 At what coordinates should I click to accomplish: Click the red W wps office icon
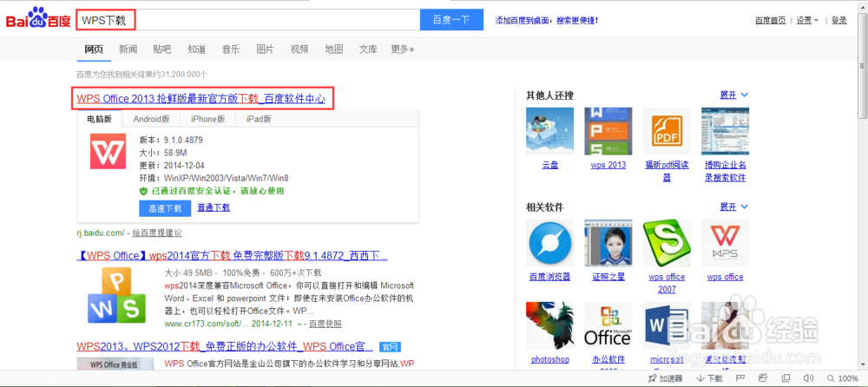725,243
